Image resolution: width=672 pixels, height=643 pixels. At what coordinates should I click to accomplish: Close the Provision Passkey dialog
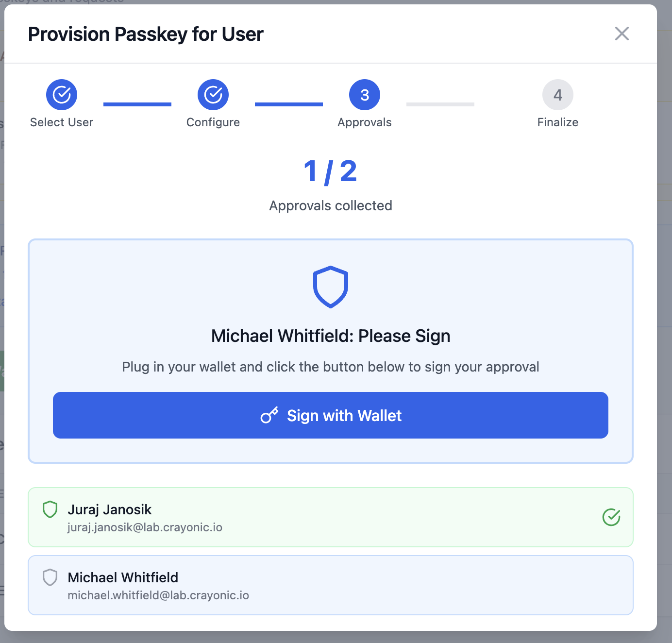point(622,34)
